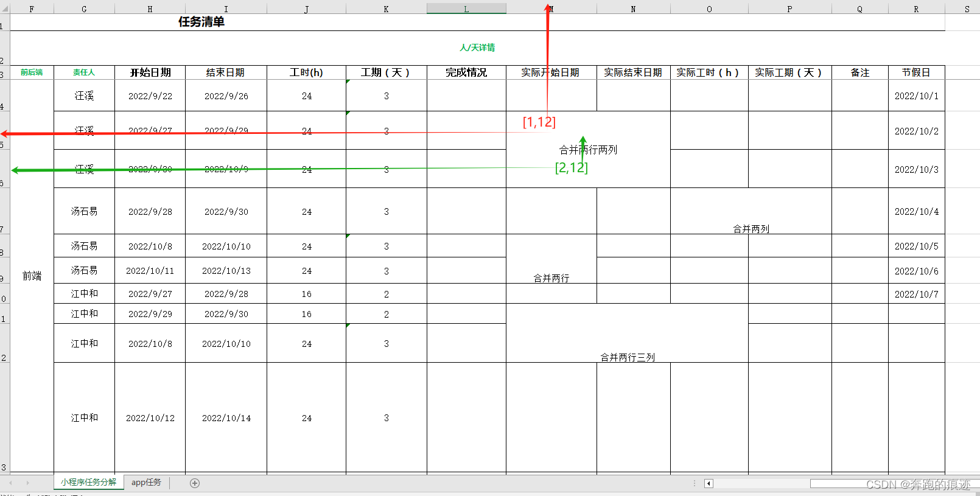980x496 pixels.
Task: Click end date cell 2022/9/28
Action: (x=226, y=294)
